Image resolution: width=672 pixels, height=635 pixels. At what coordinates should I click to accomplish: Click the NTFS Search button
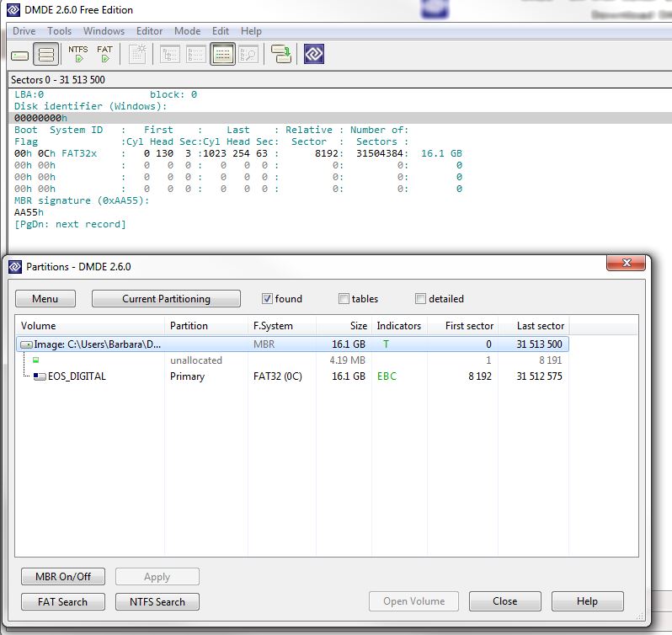[157, 601]
